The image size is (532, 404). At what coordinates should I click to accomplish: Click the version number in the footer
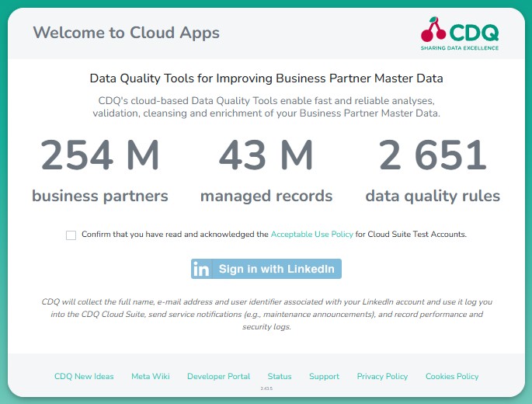266,388
